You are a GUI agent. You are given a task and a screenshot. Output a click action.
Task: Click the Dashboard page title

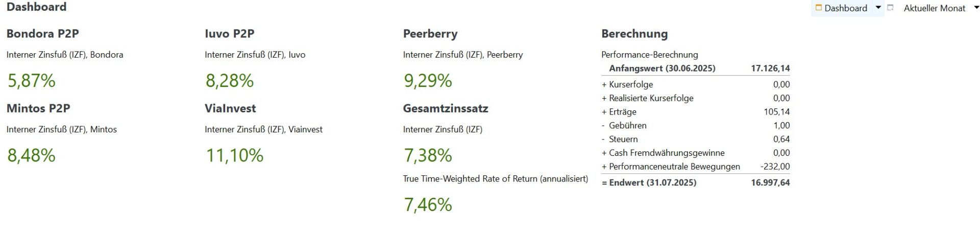37,7
